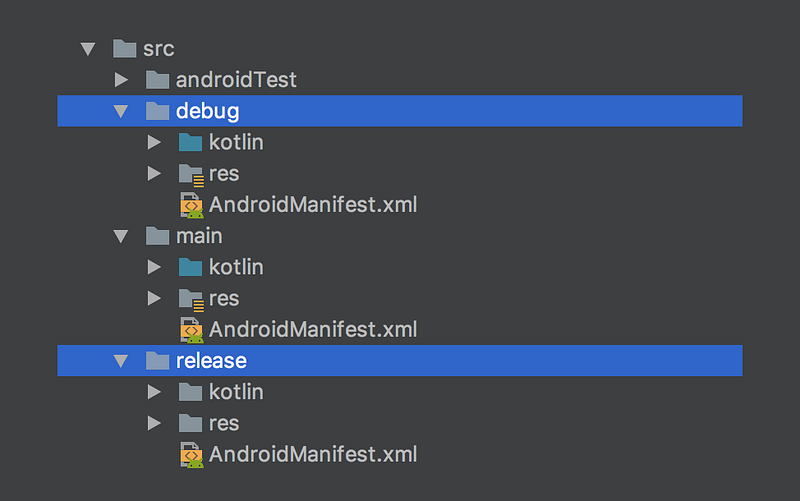
Task: Click the AndroidManifest.xml file icon under main
Action: pos(191,330)
